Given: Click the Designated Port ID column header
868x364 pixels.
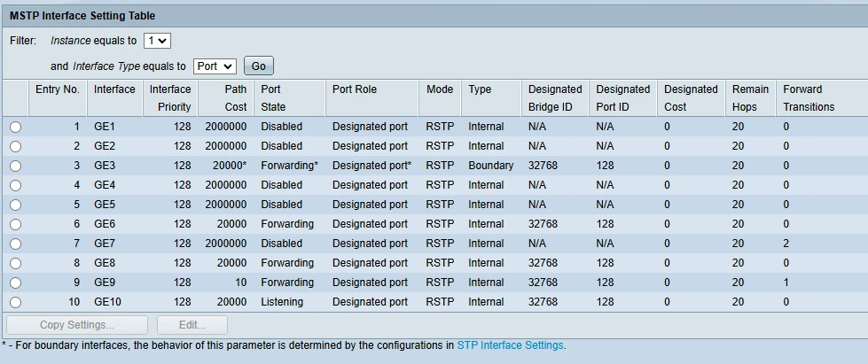Looking at the screenshot, I should (x=622, y=98).
